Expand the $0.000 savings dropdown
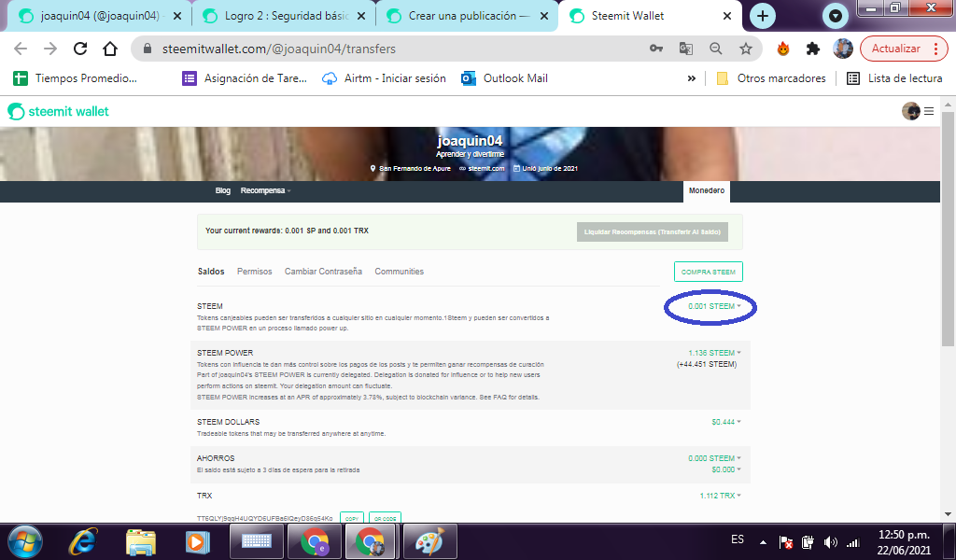Image resolution: width=956 pixels, height=560 pixels. click(x=726, y=469)
